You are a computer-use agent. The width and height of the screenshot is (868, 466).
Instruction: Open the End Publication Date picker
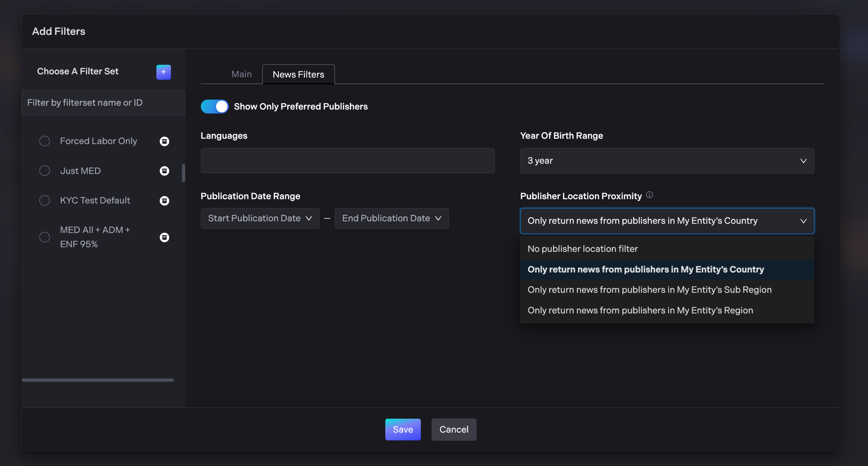[x=391, y=218]
